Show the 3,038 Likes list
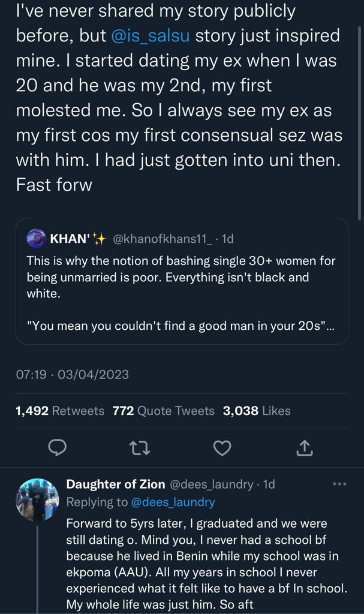Viewport: 364px width, 614px height. pos(256,411)
